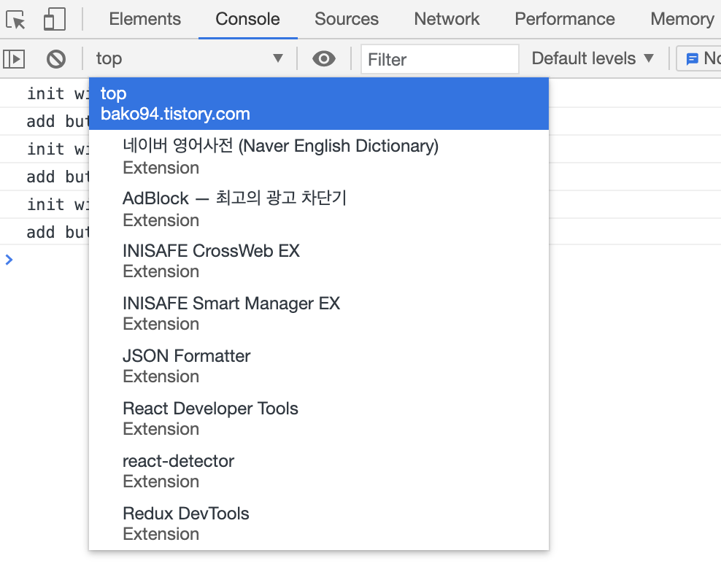Pick INISAFE CrossWeb EX context
The image size is (721, 588).
pos(319,260)
